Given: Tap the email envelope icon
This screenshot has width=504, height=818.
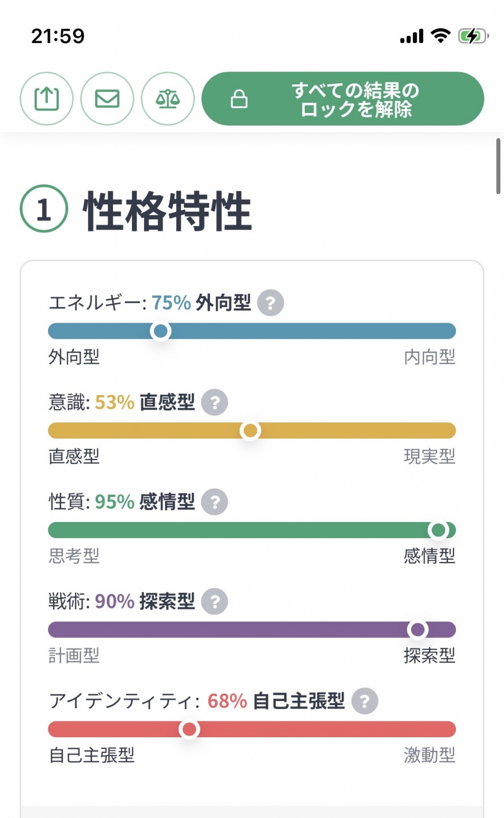Looking at the screenshot, I should click(107, 99).
